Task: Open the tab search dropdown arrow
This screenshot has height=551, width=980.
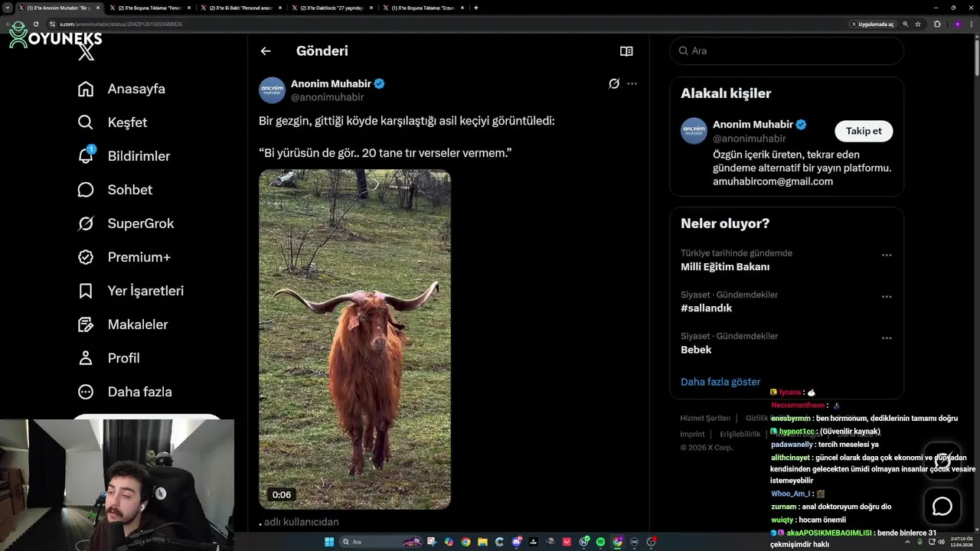Action: pyautogui.click(x=9, y=8)
